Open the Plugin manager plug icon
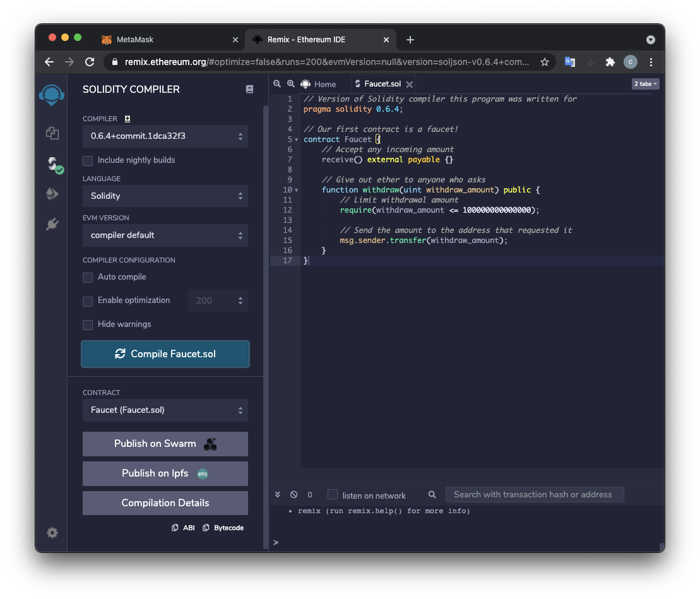Screen dimensions: 700x599 pos(52,223)
